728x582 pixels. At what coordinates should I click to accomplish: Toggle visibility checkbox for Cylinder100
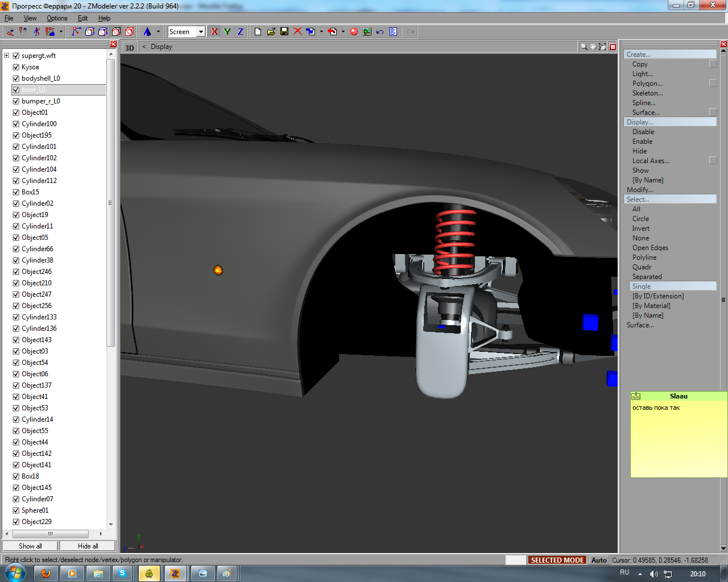tap(16, 124)
